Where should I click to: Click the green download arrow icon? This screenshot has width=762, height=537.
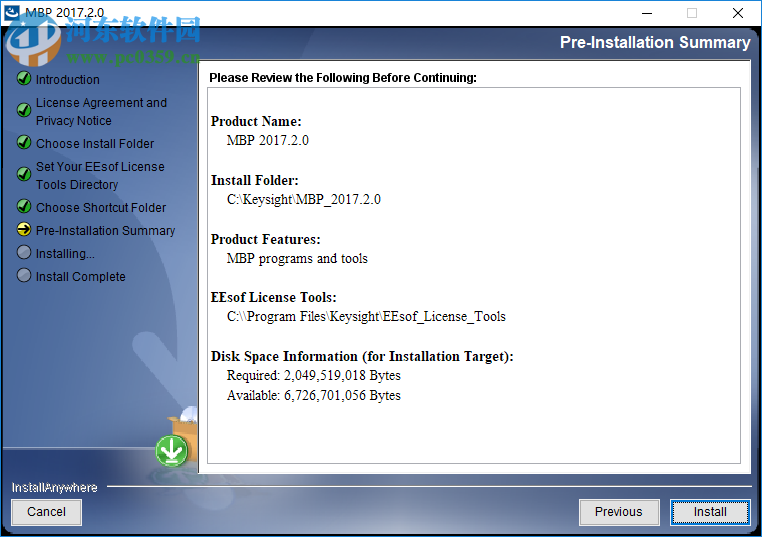(x=172, y=450)
